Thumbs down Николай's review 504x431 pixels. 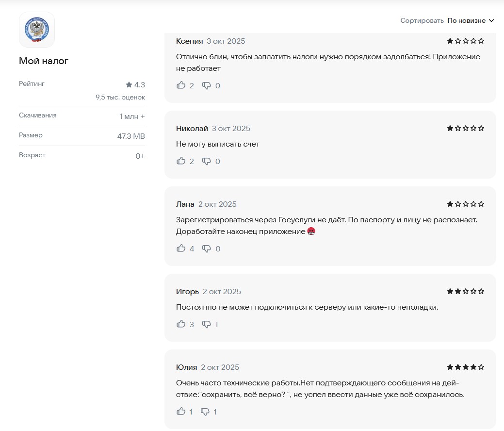pyautogui.click(x=207, y=161)
